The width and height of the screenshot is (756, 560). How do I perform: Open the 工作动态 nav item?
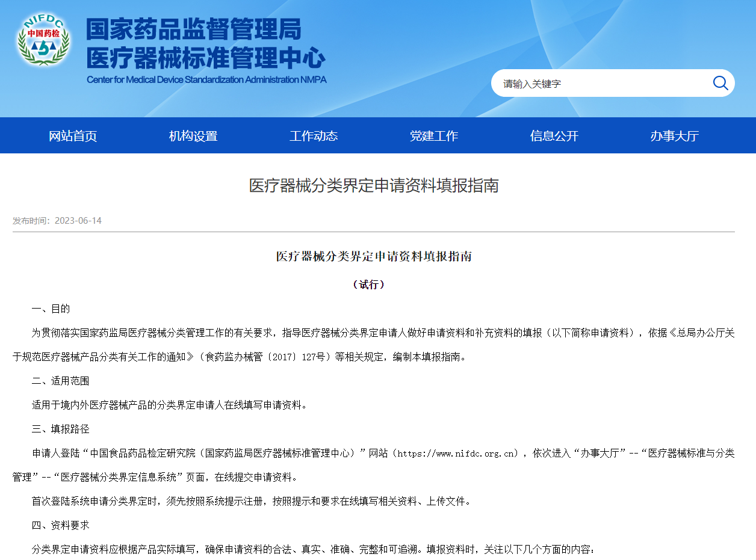click(314, 136)
